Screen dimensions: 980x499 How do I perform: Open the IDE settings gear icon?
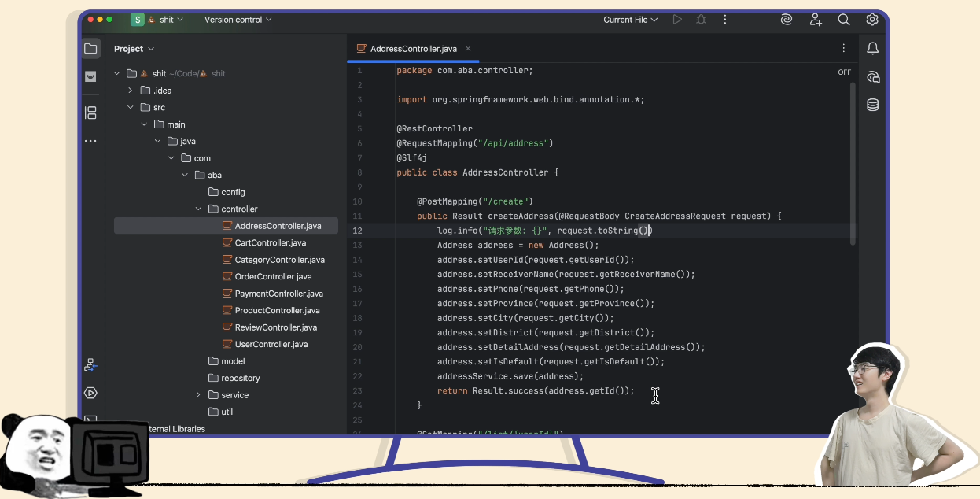point(871,20)
